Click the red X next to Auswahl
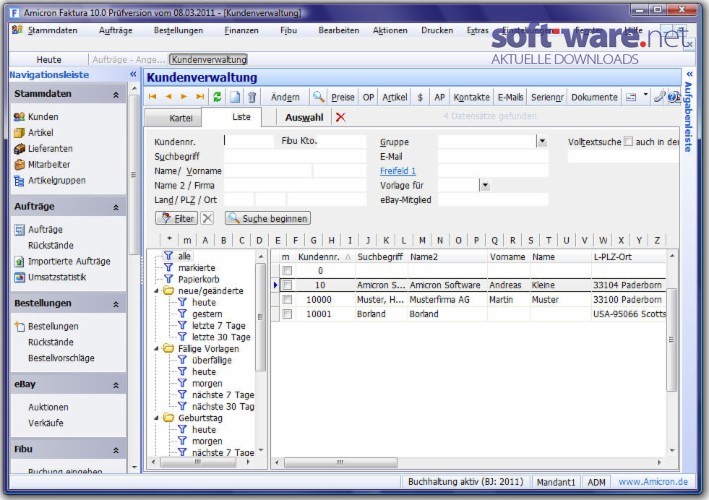The image size is (709, 500). (340, 118)
